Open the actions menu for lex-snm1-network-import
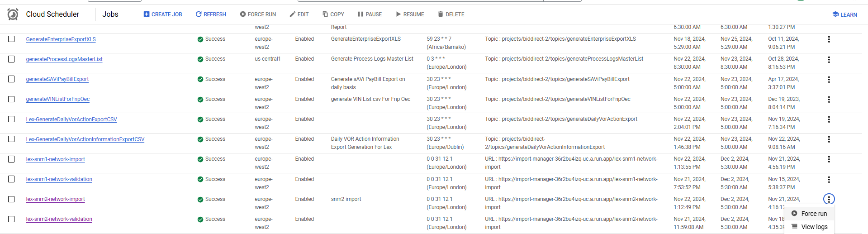The image size is (868, 234). [829, 159]
